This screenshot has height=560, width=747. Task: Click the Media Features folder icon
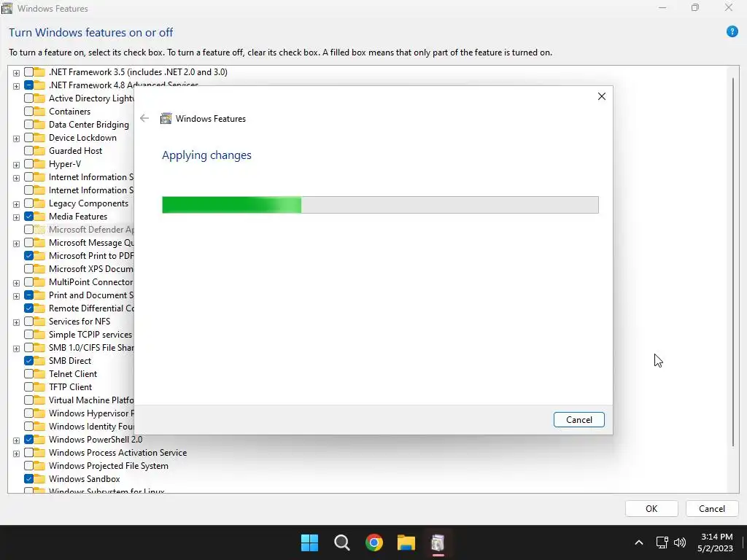39,217
